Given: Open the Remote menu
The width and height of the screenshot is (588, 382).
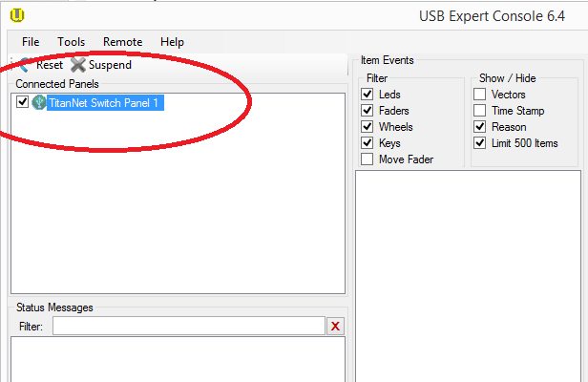Looking at the screenshot, I should [x=122, y=42].
